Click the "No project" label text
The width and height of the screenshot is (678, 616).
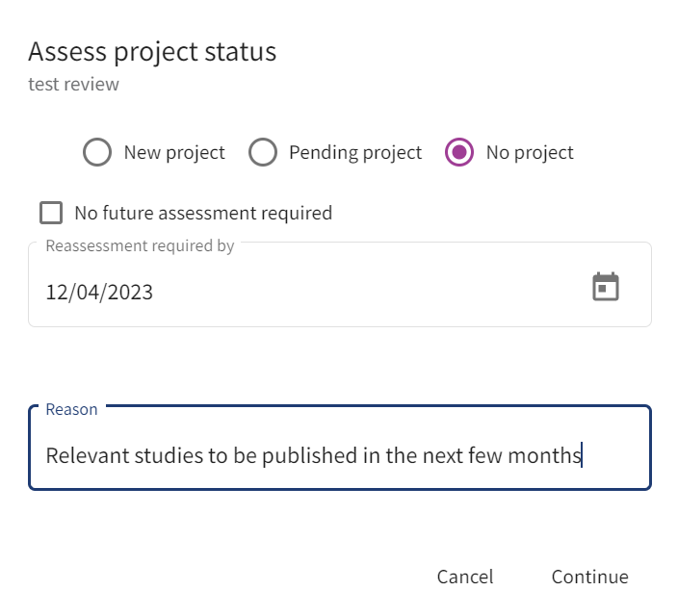point(530,153)
